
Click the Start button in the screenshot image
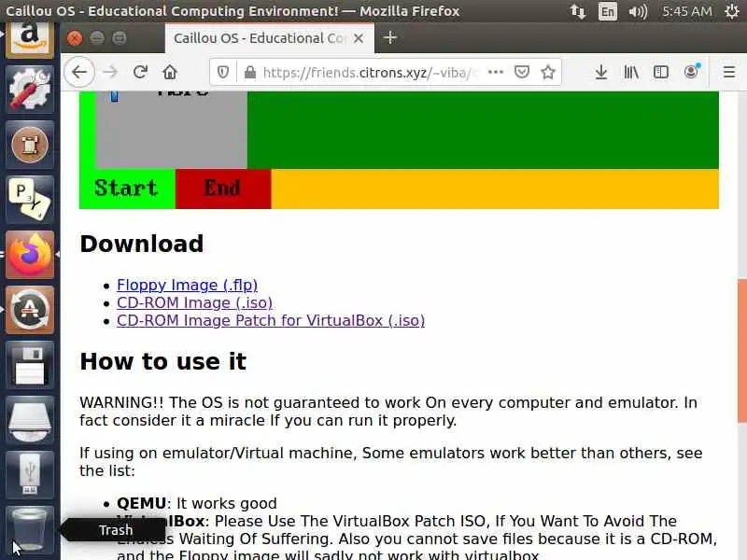click(127, 189)
